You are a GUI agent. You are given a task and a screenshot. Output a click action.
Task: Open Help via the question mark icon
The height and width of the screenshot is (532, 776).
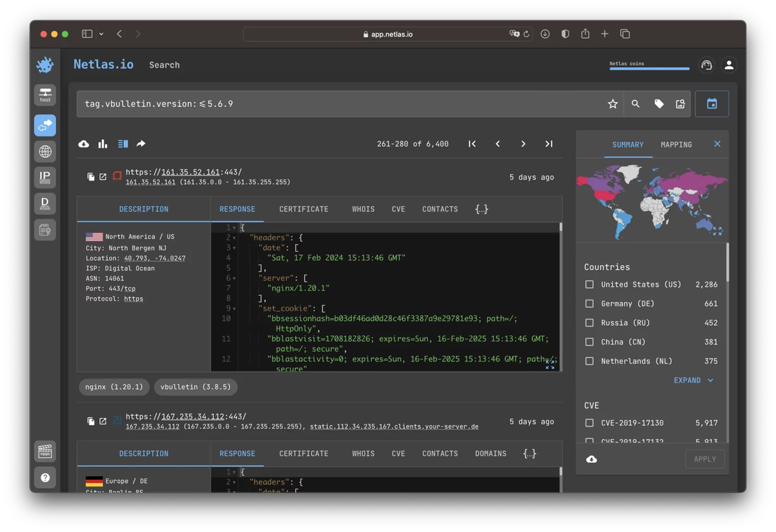click(x=45, y=477)
